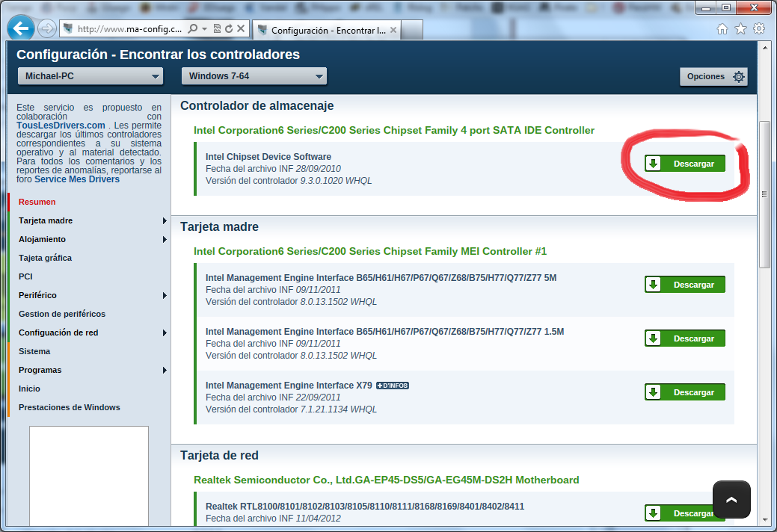Expand Periférico submenu arrow
Screen dimensions: 777x532
(165, 295)
